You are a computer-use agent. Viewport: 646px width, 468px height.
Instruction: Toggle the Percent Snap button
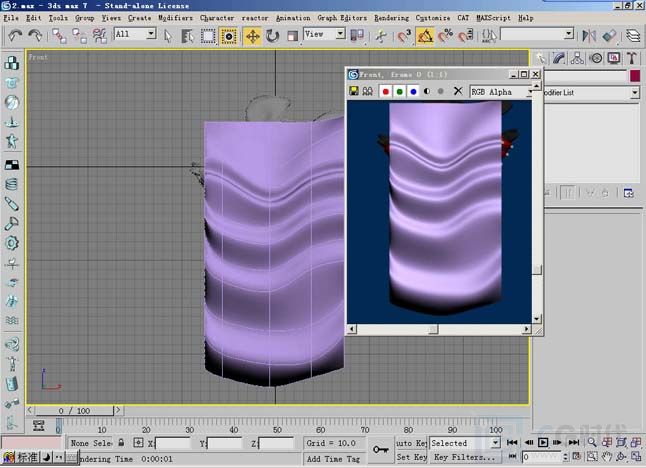pyautogui.click(x=445, y=36)
